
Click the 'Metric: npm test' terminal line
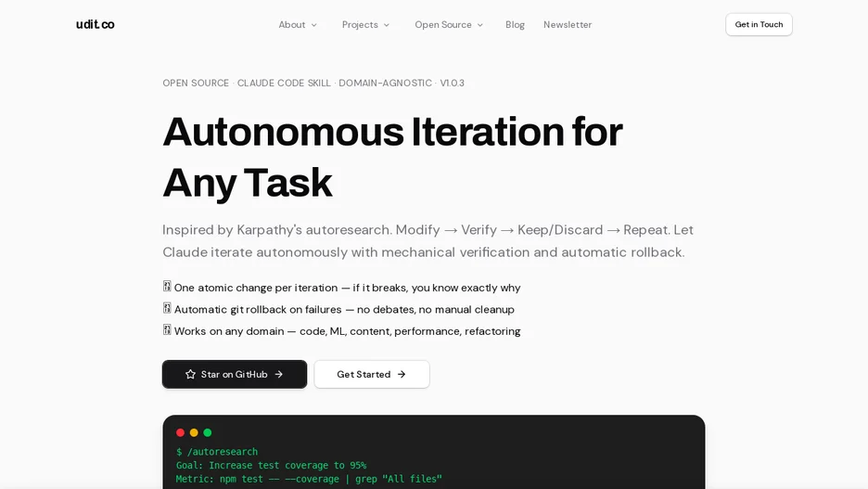(x=309, y=479)
